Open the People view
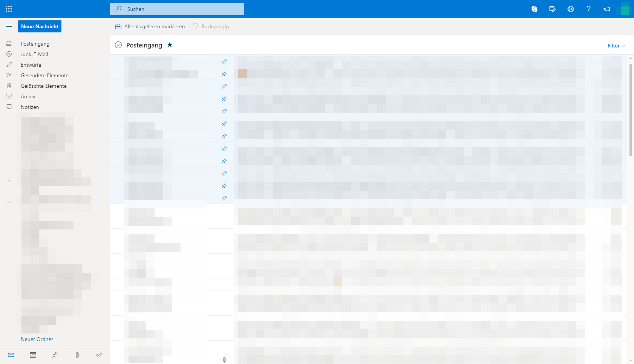The width and height of the screenshot is (634, 364). (55, 355)
